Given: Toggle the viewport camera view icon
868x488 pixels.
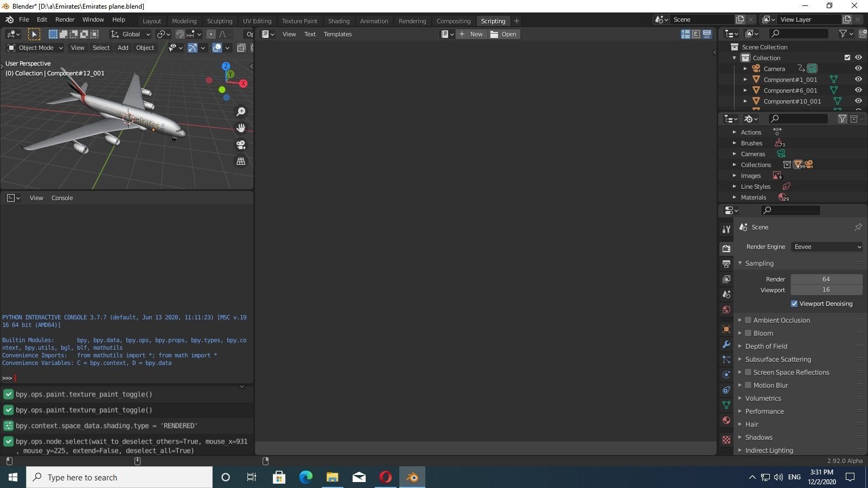Looking at the screenshot, I should [241, 145].
